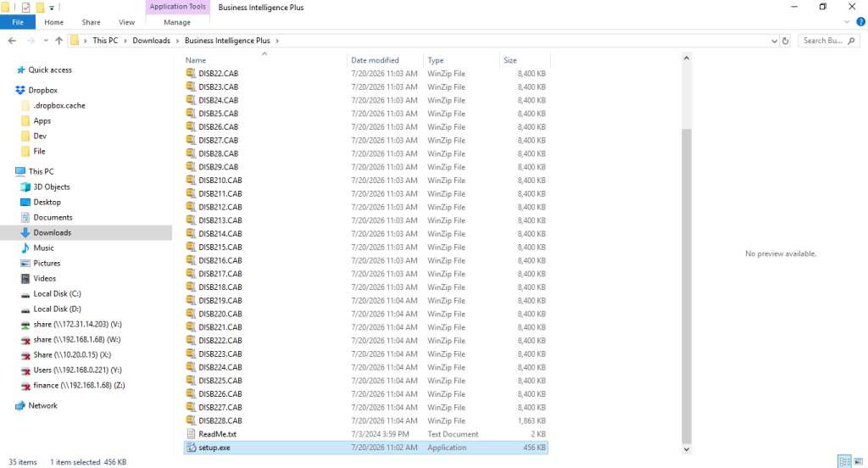868x468 pixels.
Task: Click the New folder quick access icon
Action: click(40, 7)
